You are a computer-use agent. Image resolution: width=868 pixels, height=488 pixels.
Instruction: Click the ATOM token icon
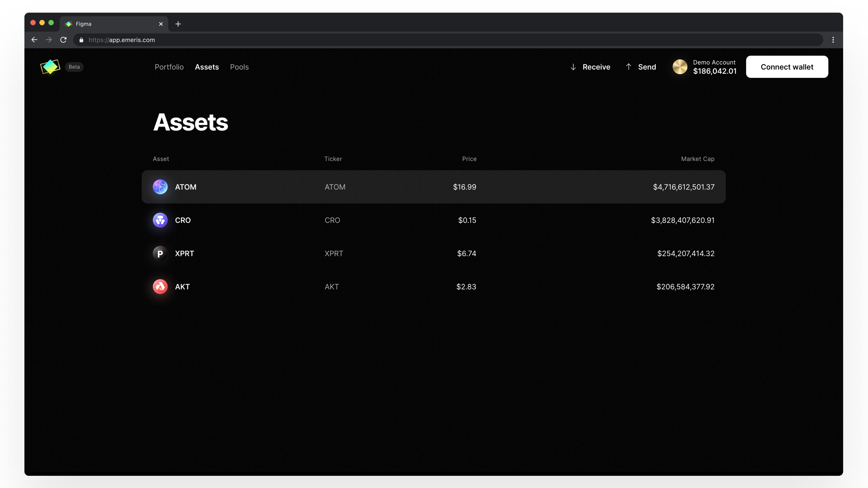(160, 187)
